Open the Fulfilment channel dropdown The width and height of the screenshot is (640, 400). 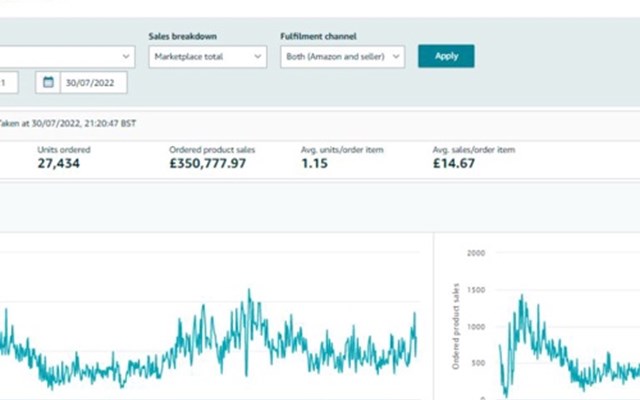pos(342,56)
